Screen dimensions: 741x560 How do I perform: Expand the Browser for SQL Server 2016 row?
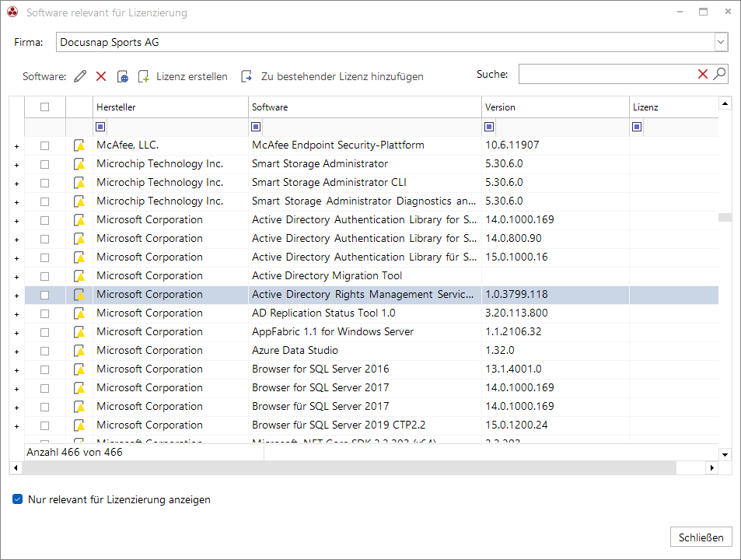coord(16,370)
